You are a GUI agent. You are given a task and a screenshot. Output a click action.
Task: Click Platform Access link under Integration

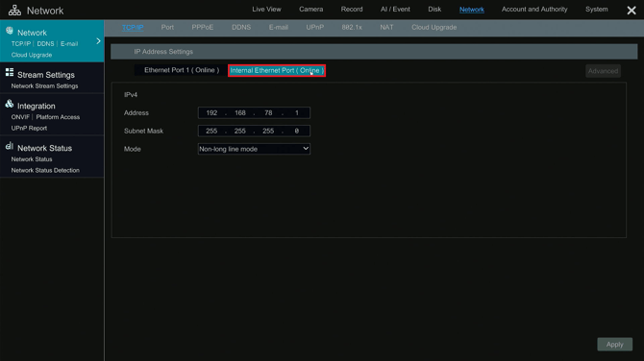click(x=58, y=117)
